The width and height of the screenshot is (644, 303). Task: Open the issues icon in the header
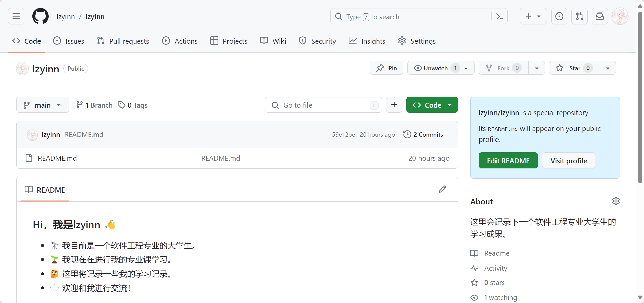(x=559, y=16)
